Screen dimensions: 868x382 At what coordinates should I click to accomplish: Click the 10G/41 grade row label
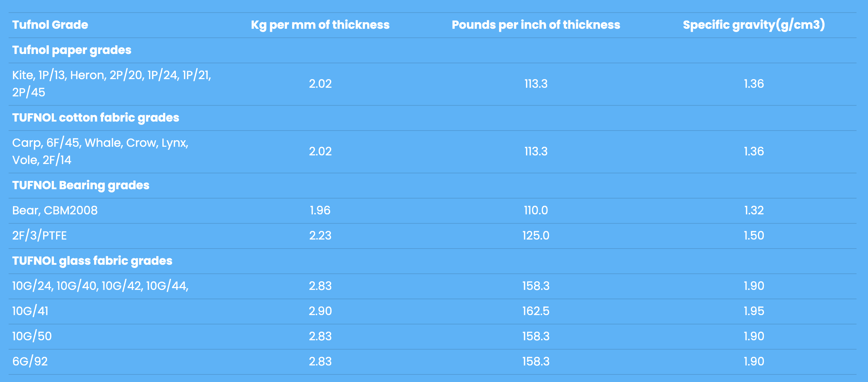(x=30, y=311)
